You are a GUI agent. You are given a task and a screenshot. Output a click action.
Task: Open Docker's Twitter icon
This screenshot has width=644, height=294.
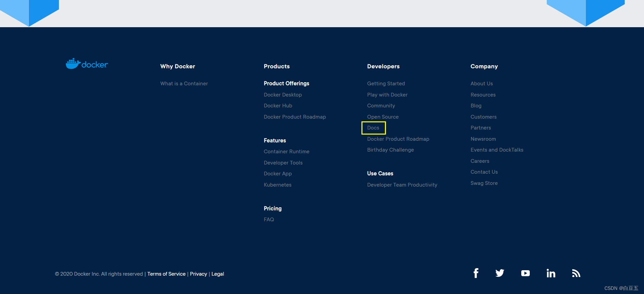coord(500,273)
